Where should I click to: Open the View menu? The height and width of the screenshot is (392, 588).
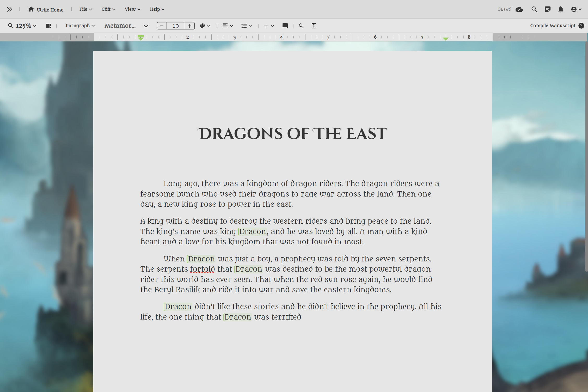pos(132,9)
